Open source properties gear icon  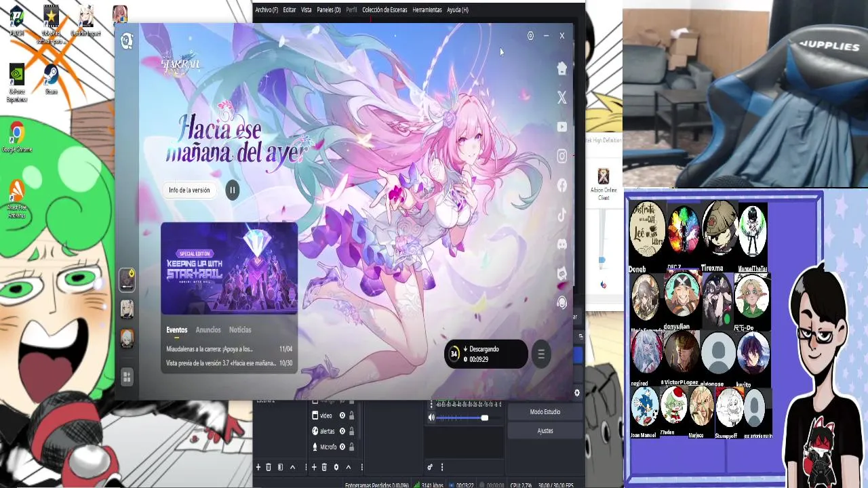[336, 467]
